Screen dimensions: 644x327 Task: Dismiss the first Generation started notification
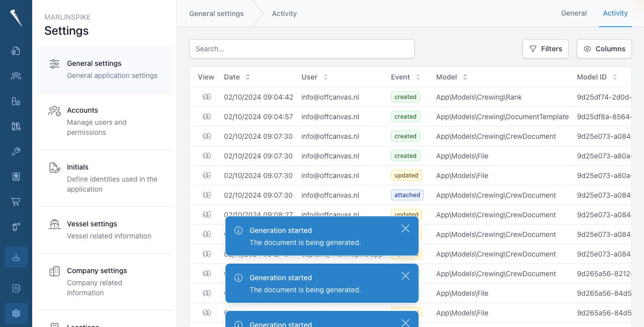pos(406,228)
